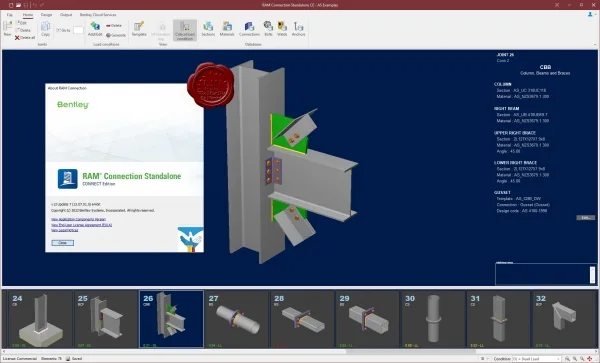
Task: Click the LOWER RIGHT BRACE heading
Action: (515, 163)
